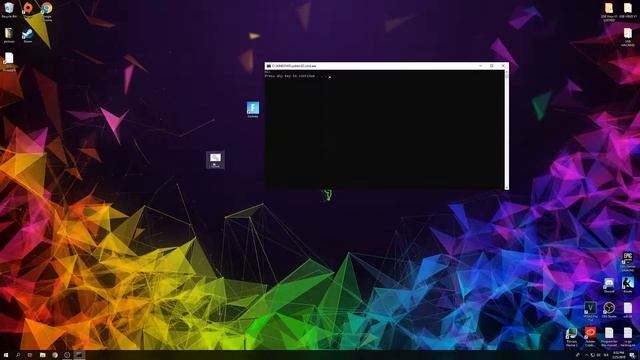Open the Adobe Creative Cloud shortcut
The image size is (640, 360).
coord(590,337)
